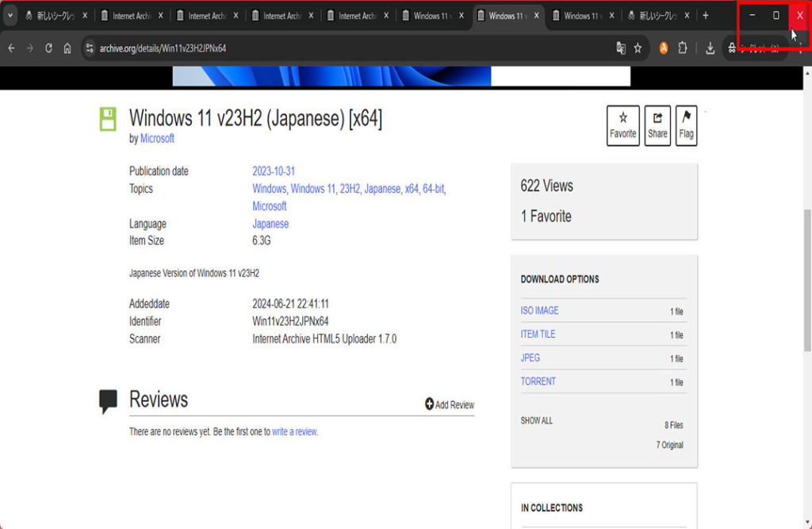Reload the page
The image size is (812, 529).
pyautogui.click(x=48, y=48)
